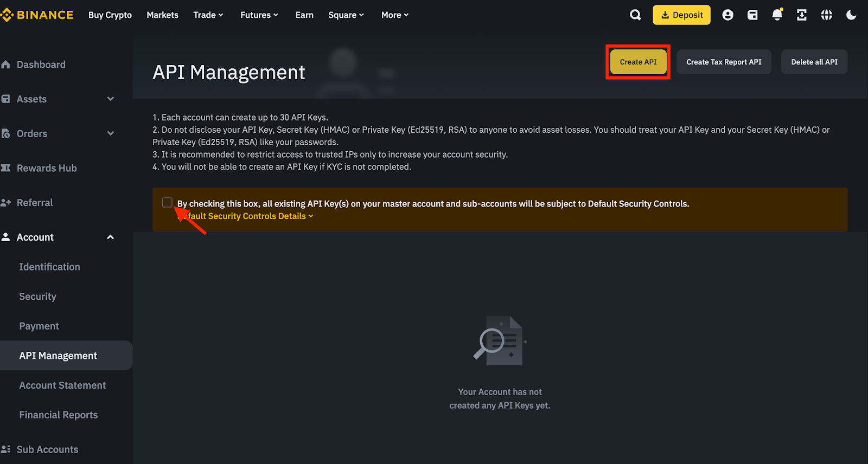Open the wallet icon in header
Viewport: 868px width, 464px height.
coord(752,15)
